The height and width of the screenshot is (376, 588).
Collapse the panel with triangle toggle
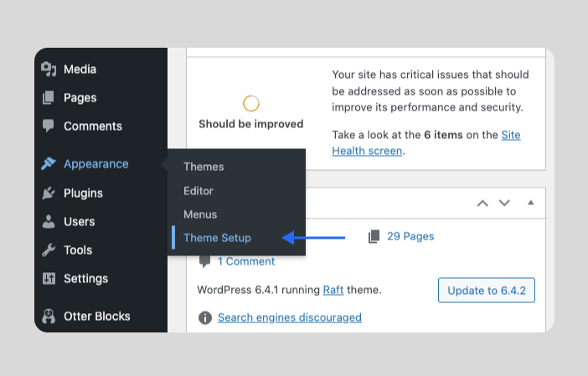pos(530,203)
